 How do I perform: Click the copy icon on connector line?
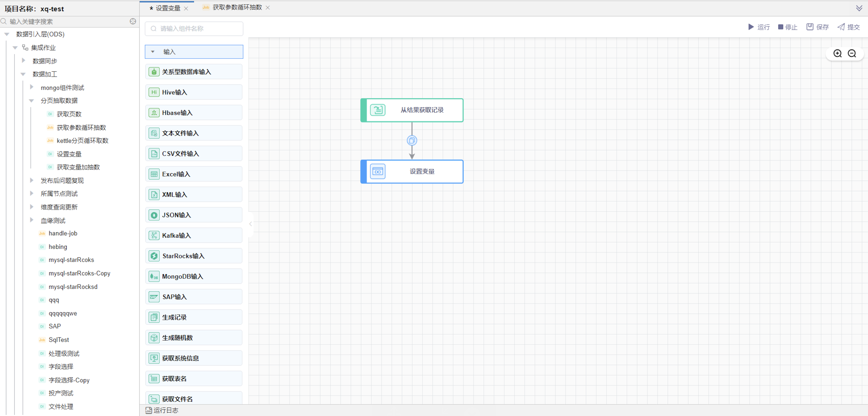pos(412,140)
